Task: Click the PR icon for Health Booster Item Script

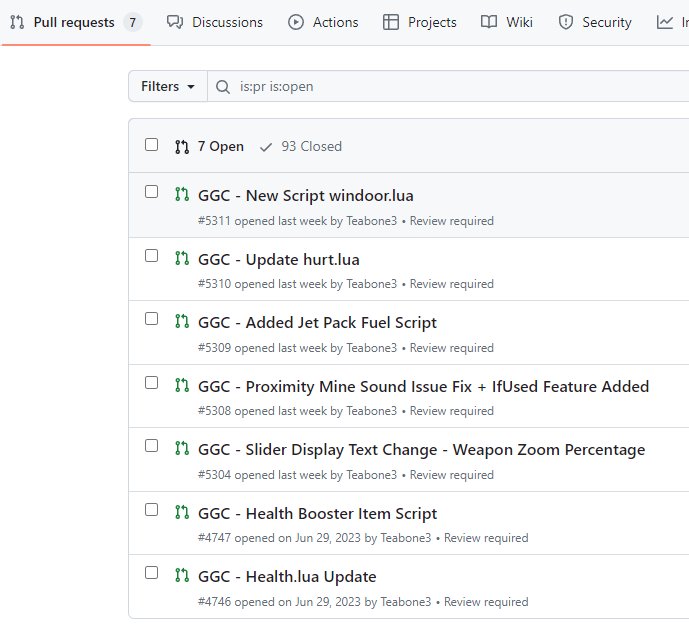Action: coord(181,513)
